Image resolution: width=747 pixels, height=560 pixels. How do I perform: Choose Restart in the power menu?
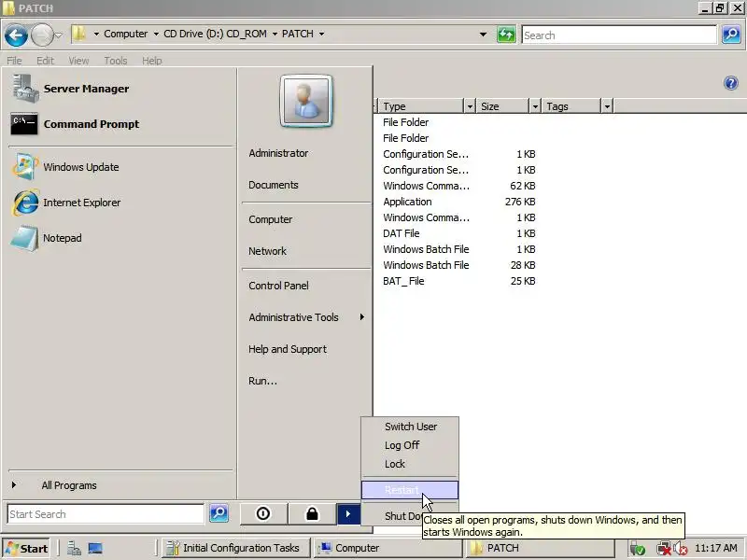click(410, 490)
